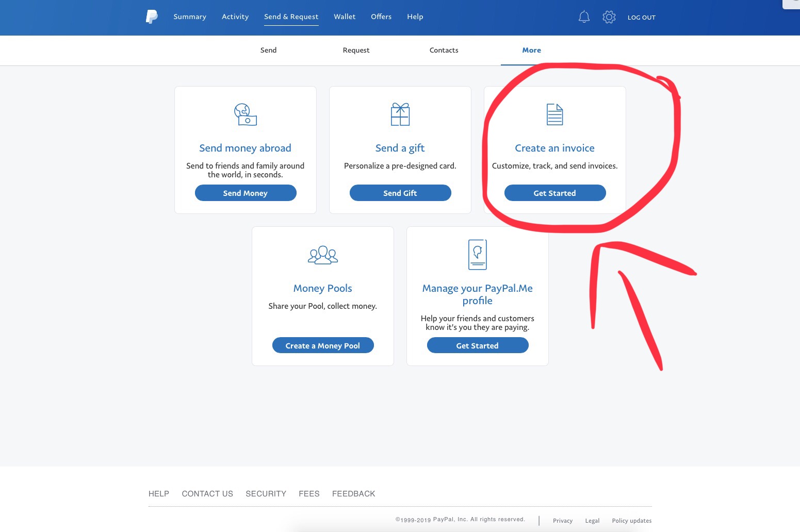Open the 'Money Pools' heading link
The height and width of the screenshot is (532, 800).
point(323,288)
